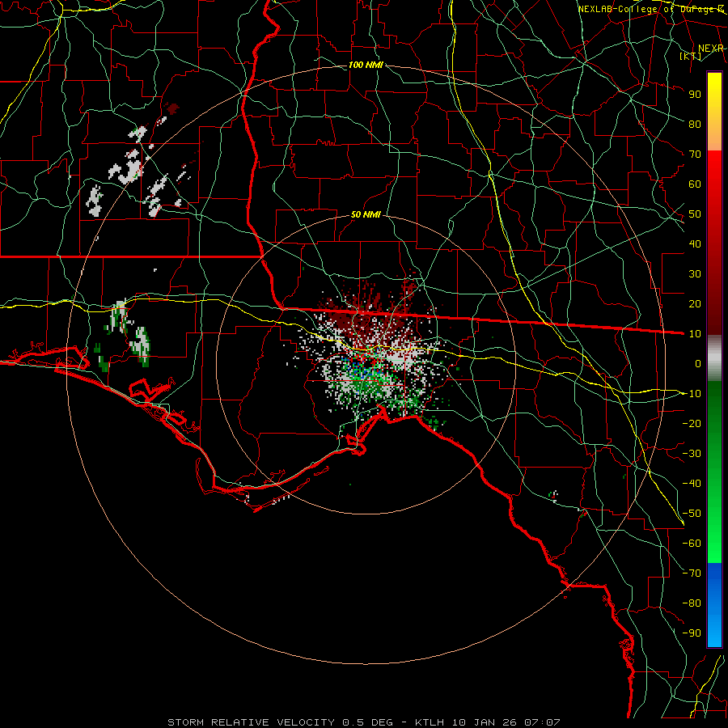
Task: Click the gray zero band of color scale
Action: coord(714,360)
